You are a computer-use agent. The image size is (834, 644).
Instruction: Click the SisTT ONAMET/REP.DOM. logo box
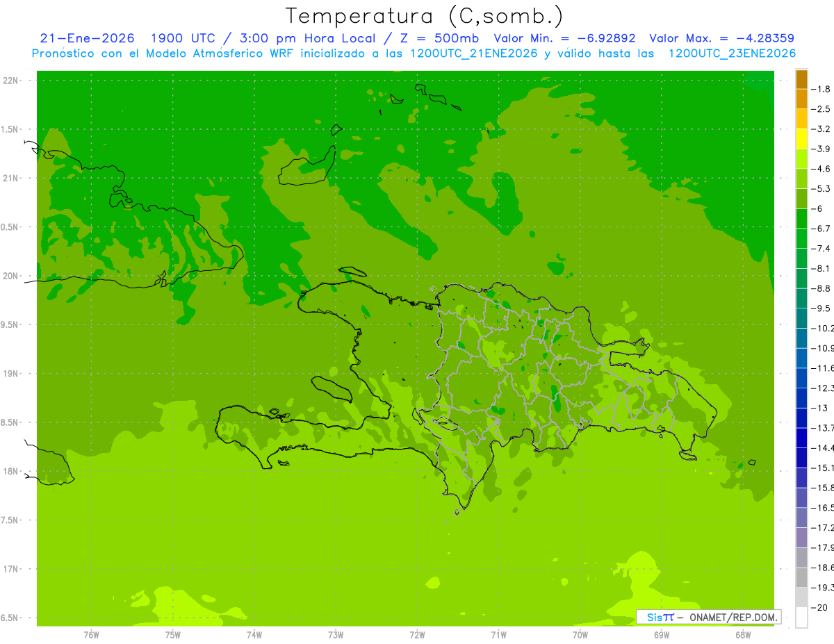tap(708, 617)
